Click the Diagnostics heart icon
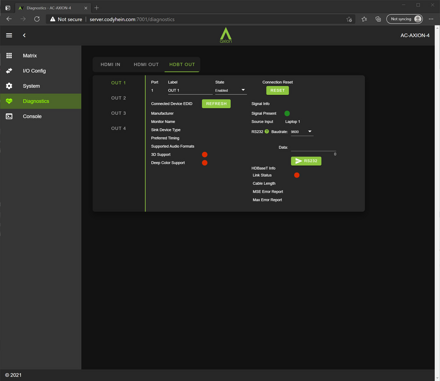This screenshot has height=381, width=440. [x=9, y=101]
